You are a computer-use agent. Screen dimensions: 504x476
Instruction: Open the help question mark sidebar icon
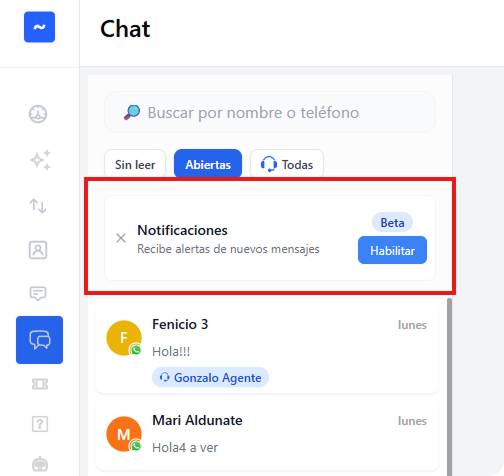coord(40,424)
